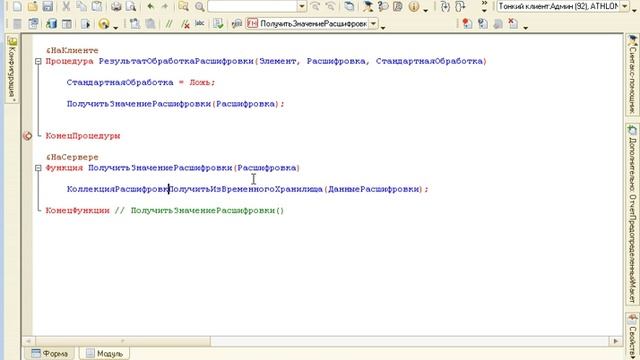Cut selection with the scissors icon
This screenshot has height=360, width=640.
66,7
